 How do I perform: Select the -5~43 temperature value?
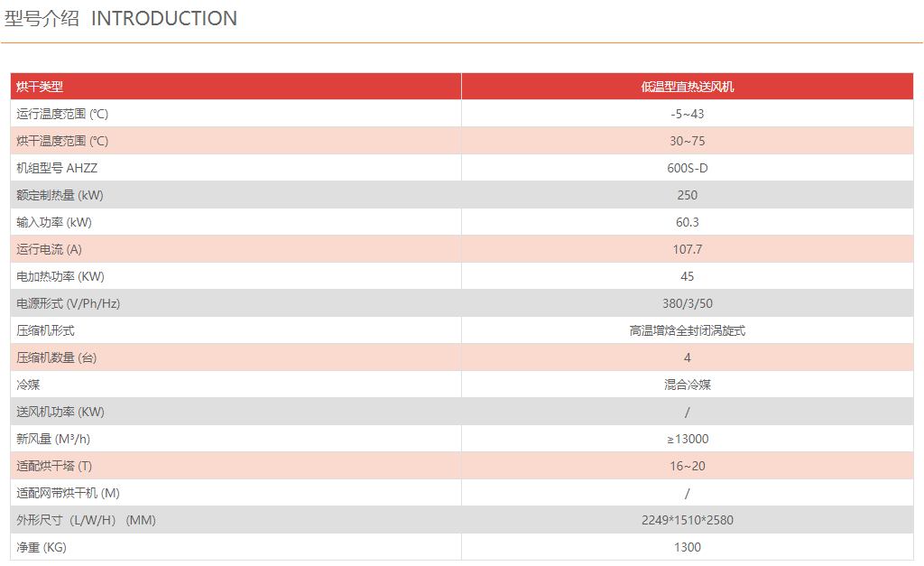coord(687,114)
